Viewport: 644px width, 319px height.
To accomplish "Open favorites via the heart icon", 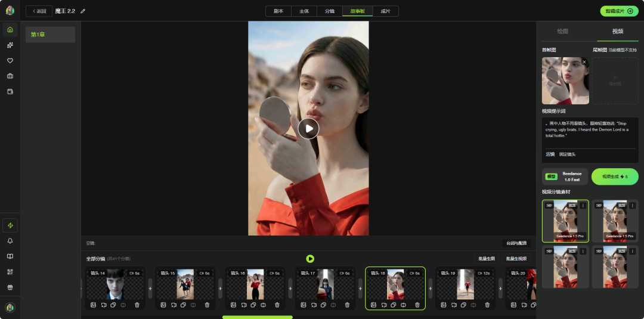I will coord(10,60).
